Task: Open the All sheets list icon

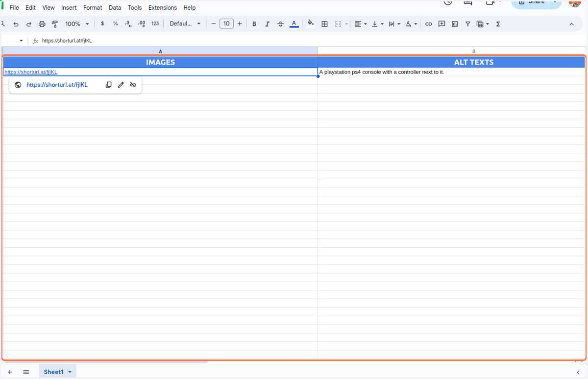Action: tap(26, 372)
